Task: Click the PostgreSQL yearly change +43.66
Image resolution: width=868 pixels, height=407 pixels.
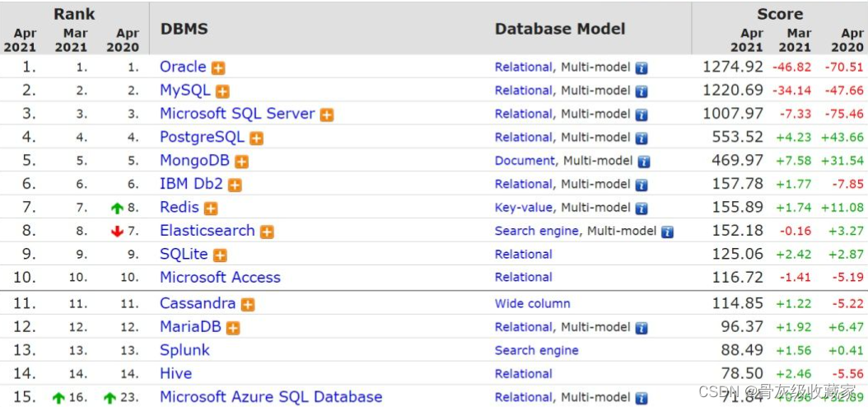Action: (x=842, y=138)
